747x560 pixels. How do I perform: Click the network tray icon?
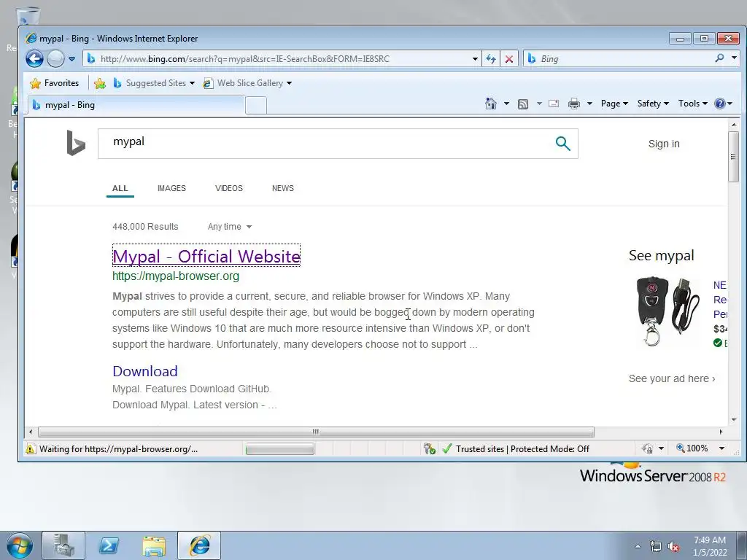(x=656, y=546)
